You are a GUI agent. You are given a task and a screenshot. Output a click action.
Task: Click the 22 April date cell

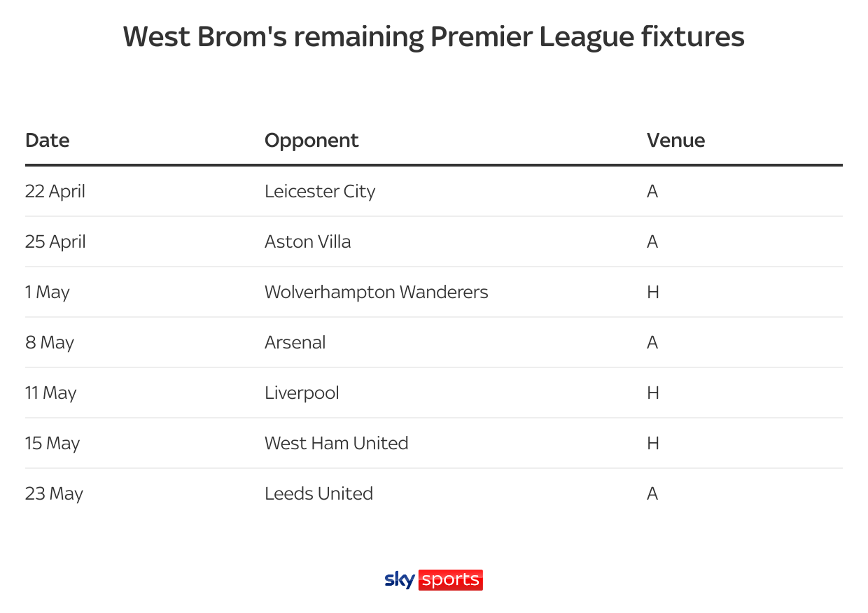click(x=55, y=191)
